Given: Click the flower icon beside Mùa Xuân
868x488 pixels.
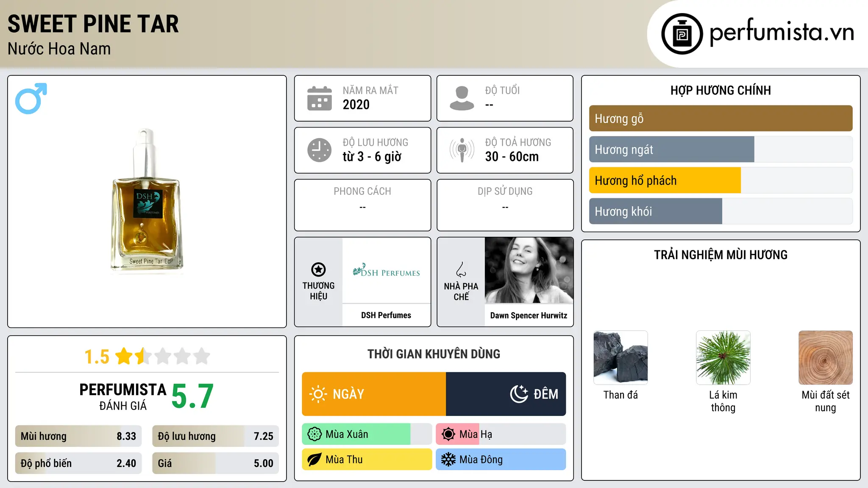Looking at the screenshot, I should [x=314, y=434].
